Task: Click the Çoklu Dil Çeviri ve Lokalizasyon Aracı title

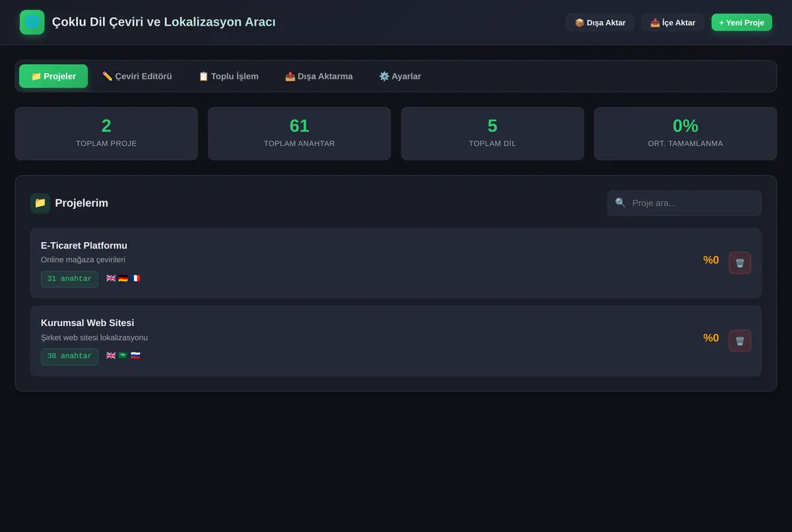Action: pyautogui.click(x=164, y=22)
